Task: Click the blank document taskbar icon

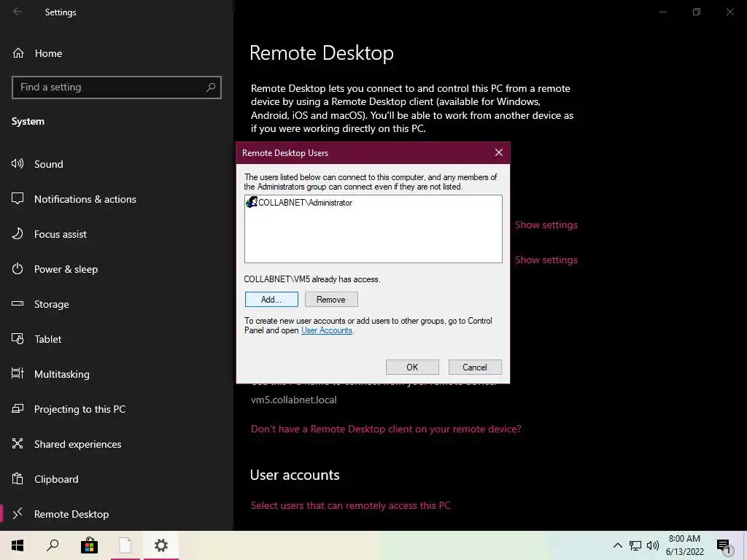Action: click(125, 545)
